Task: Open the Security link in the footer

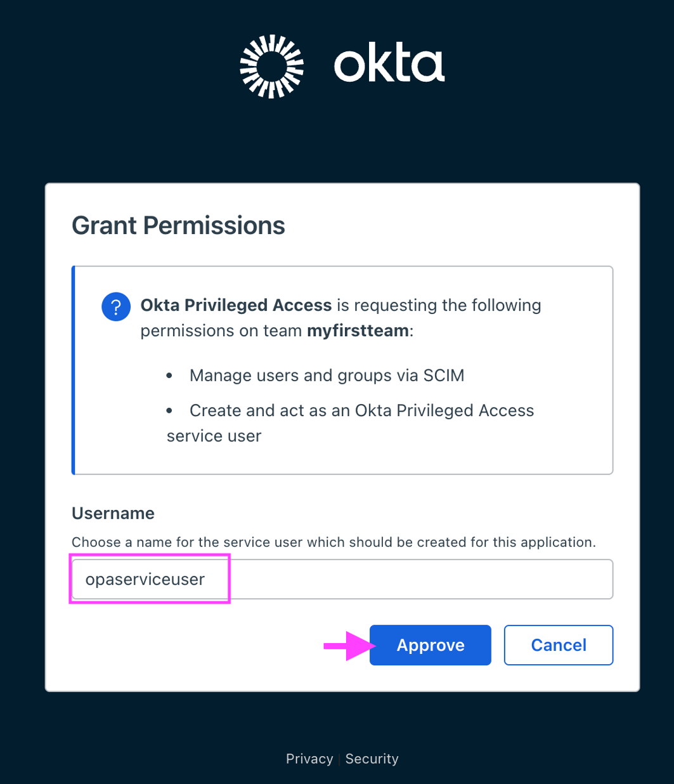Action: click(372, 759)
